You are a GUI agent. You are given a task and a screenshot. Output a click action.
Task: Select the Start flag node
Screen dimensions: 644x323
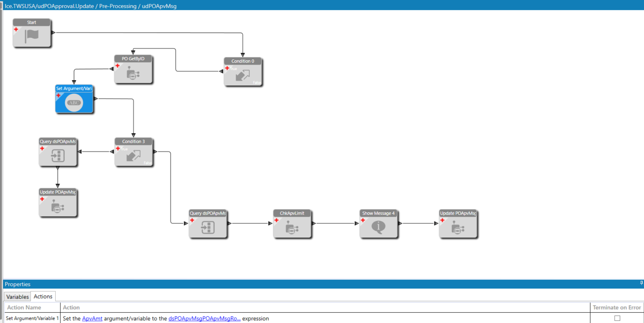(32, 33)
